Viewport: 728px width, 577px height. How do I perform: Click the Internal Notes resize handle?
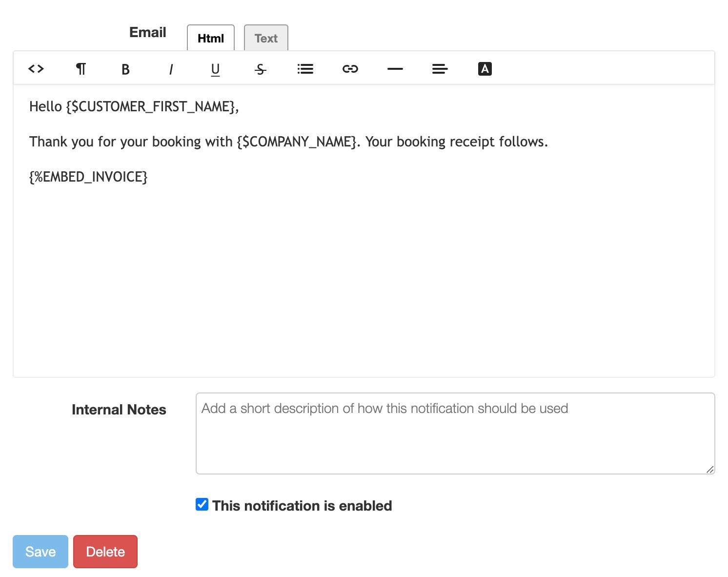pyautogui.click(x=710, y=469)
